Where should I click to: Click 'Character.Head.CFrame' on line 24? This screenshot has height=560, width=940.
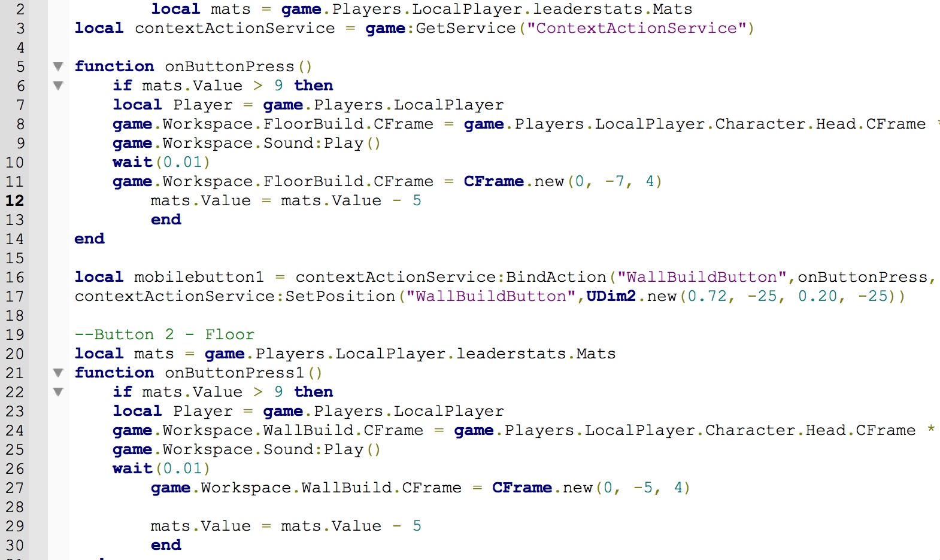[810, 430]
